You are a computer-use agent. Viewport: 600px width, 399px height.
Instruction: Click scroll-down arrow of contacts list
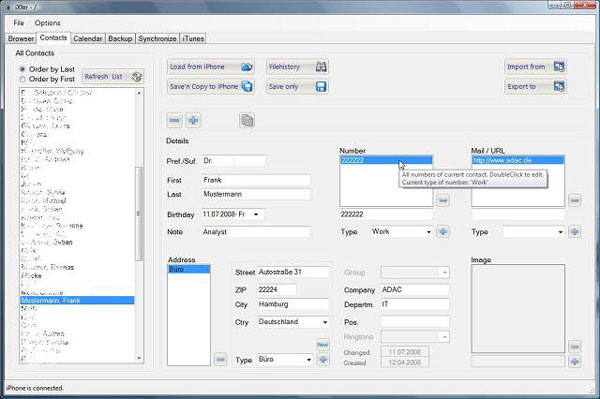tap(139, 358)
